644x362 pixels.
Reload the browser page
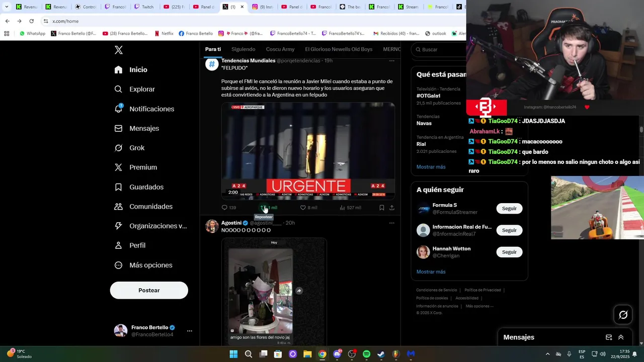coord(31,21)
